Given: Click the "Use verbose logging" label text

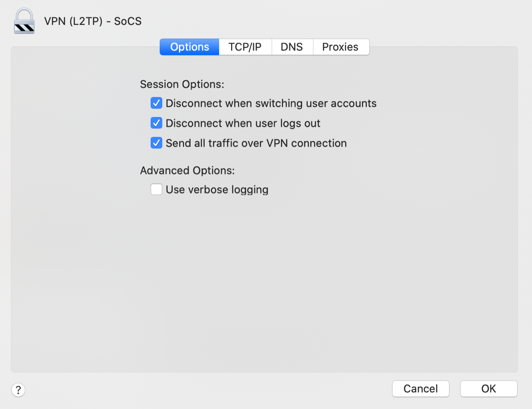Looking at the screenshot, I should click(217, 190).
